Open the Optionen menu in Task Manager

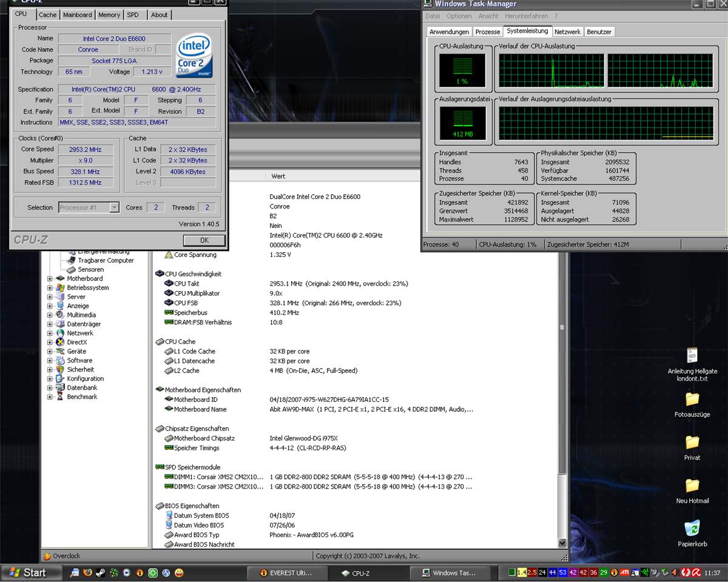(459, 16)
